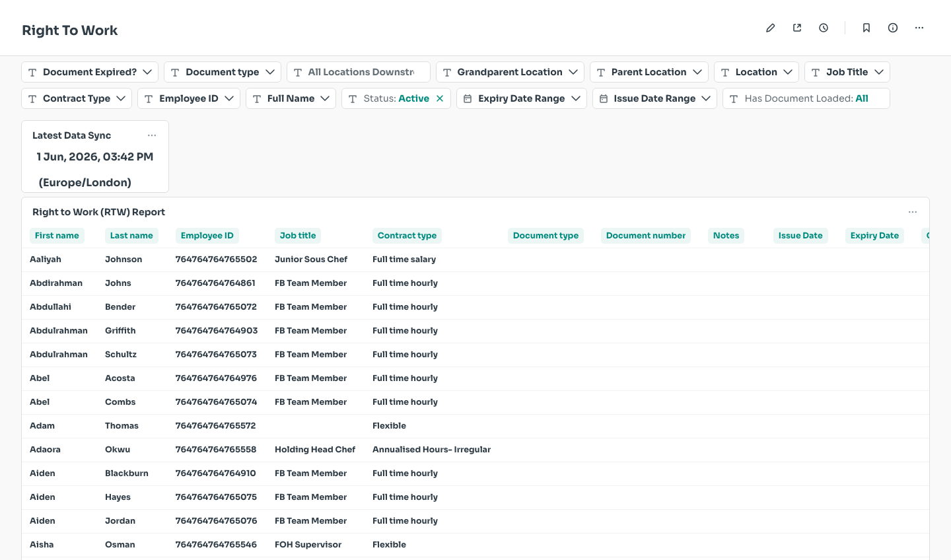Click All Locations Downstream filter field
951x560 pixels.
pos(359,72)
